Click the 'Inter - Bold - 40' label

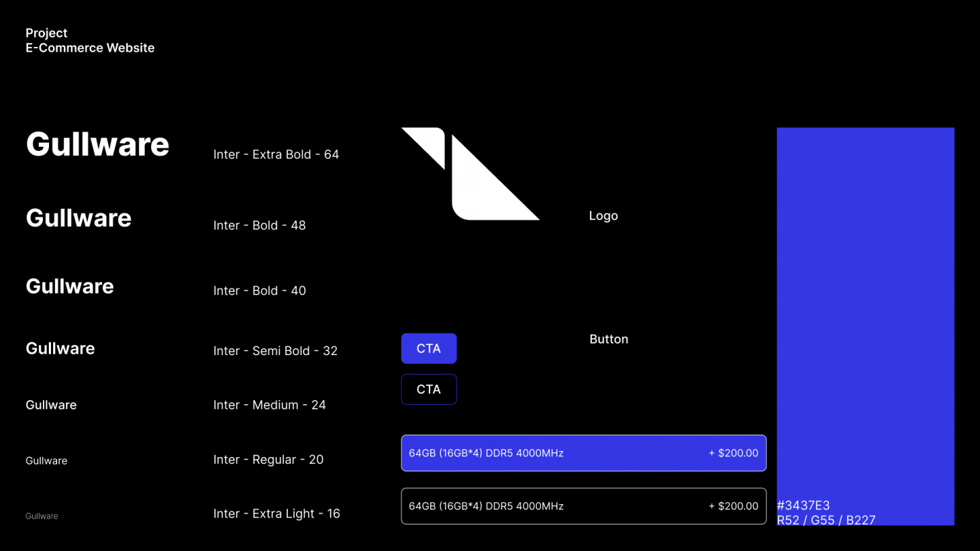tap(259, 290)
